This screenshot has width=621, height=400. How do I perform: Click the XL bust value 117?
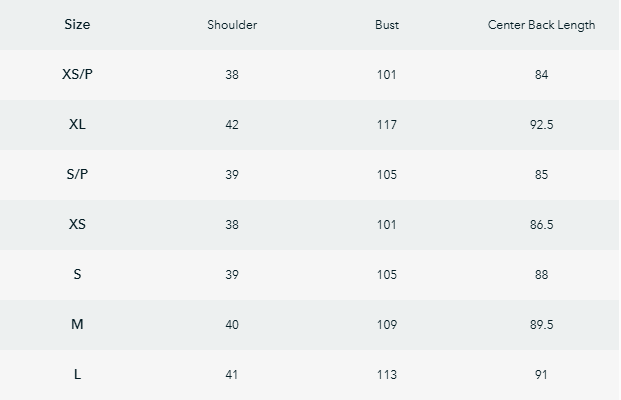click(387, 125)
